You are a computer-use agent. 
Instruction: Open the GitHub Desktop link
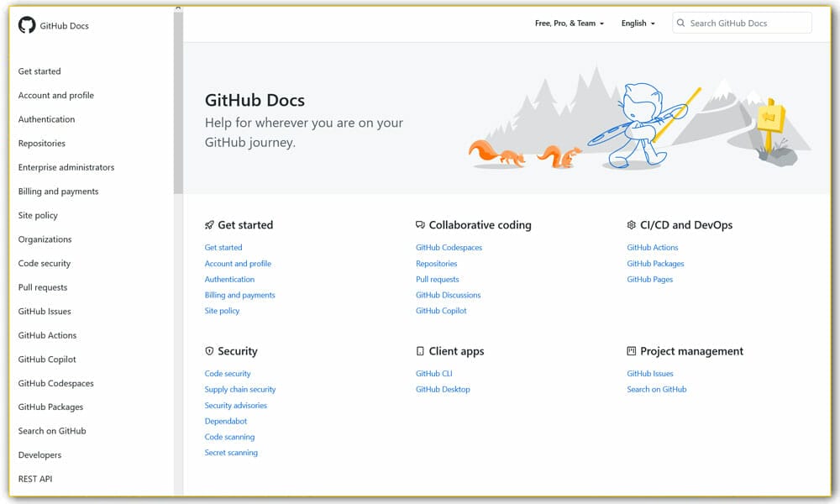pyautogui.click(x=443, y=389)
